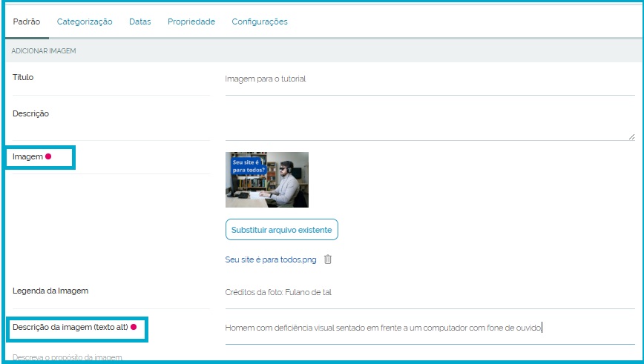Click the 'Descreva o propósito da imagem' hint
This screenshot has width=644, height=364.
tap(68, 357)
